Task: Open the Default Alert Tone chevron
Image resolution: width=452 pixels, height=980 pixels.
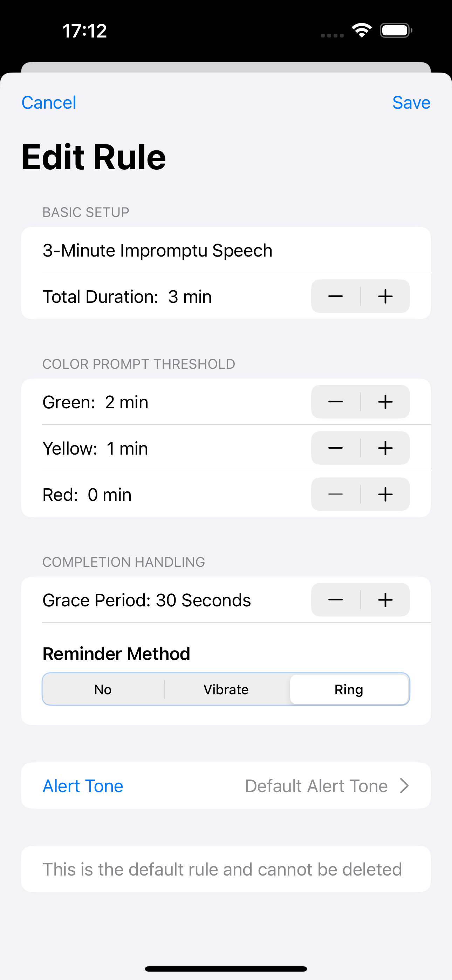Action: coord(404,785)
